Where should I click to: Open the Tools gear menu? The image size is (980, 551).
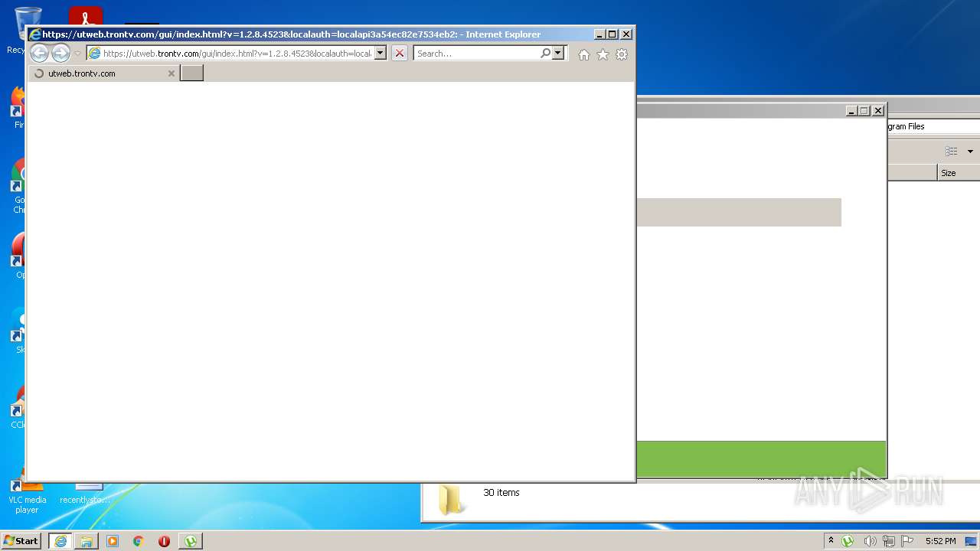pyautogui.click(x=622, y=54)
